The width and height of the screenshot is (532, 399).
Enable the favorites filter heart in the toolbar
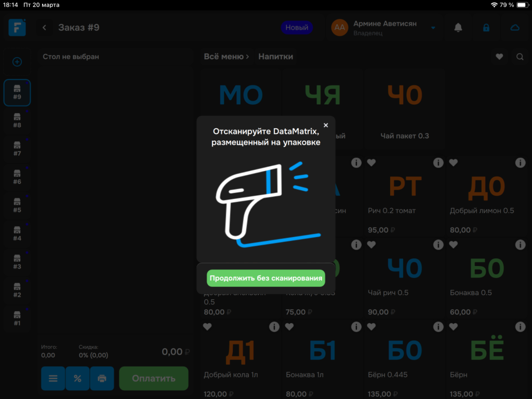(x=499, y=57)
